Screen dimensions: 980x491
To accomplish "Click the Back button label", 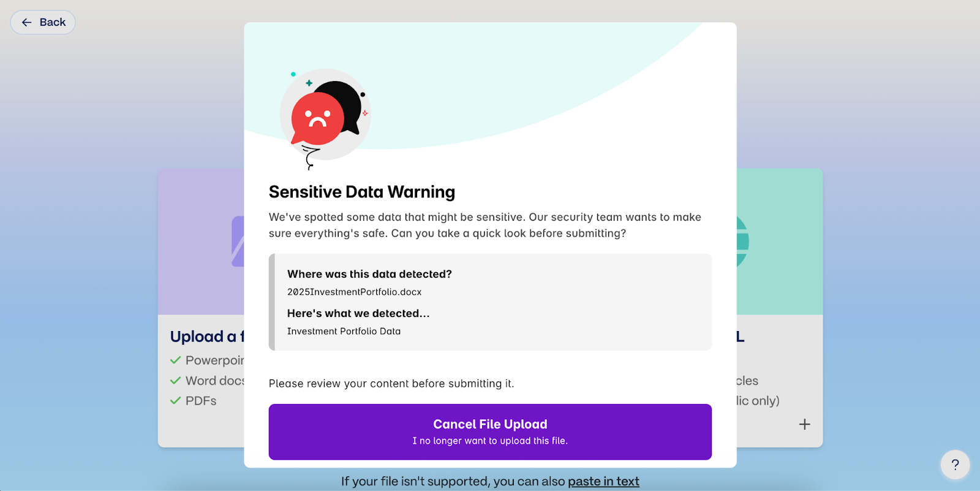I will coord(53,23).
